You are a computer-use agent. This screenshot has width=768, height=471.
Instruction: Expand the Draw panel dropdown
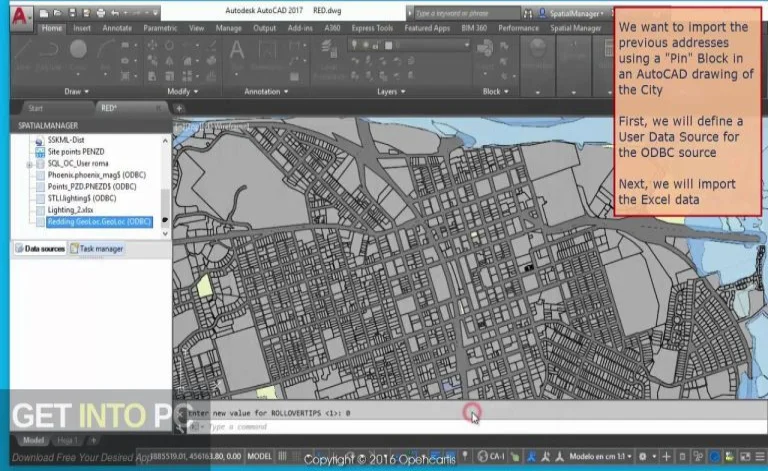tap(76, 92)
